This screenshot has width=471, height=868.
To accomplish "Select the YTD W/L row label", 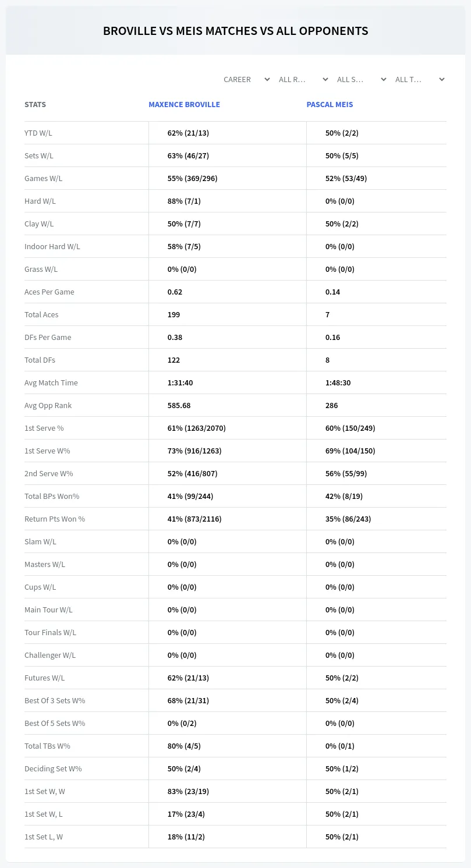I will coord(38,133).
